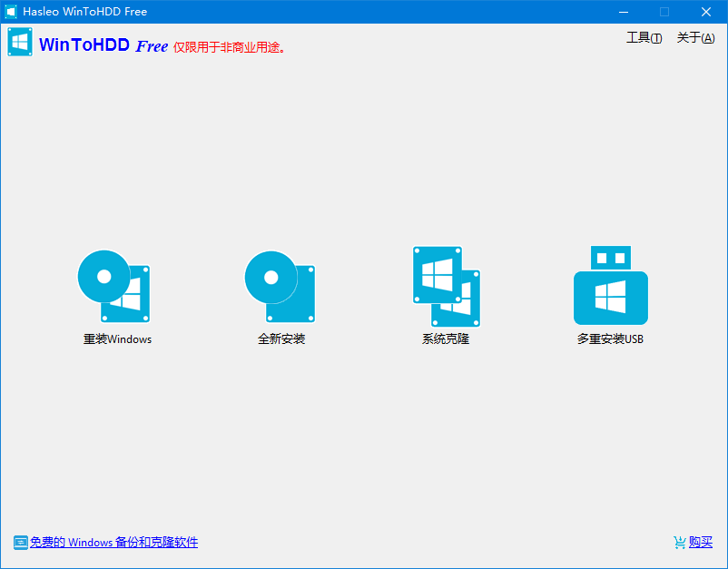Click the 重装Windows label text
Image resolution: width=728 pixels, height=569 pixels.
point(115,339)
